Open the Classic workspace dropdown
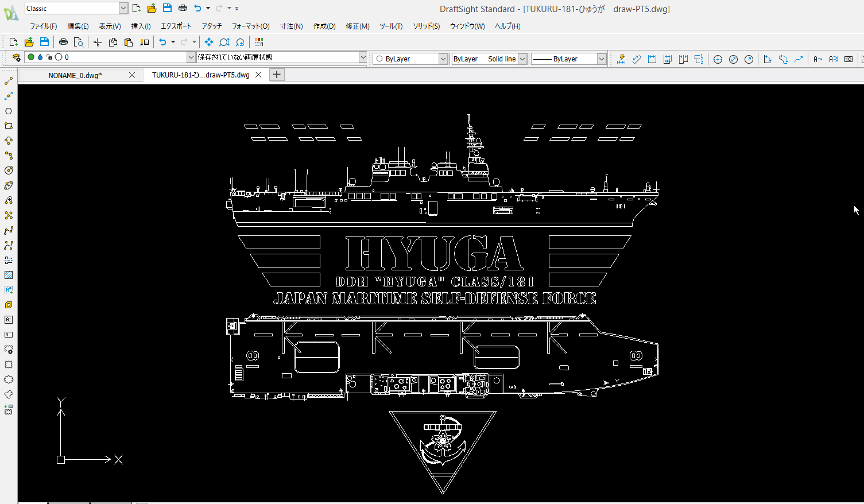Viewport: 864px width, 504px height. click(123, 8)
